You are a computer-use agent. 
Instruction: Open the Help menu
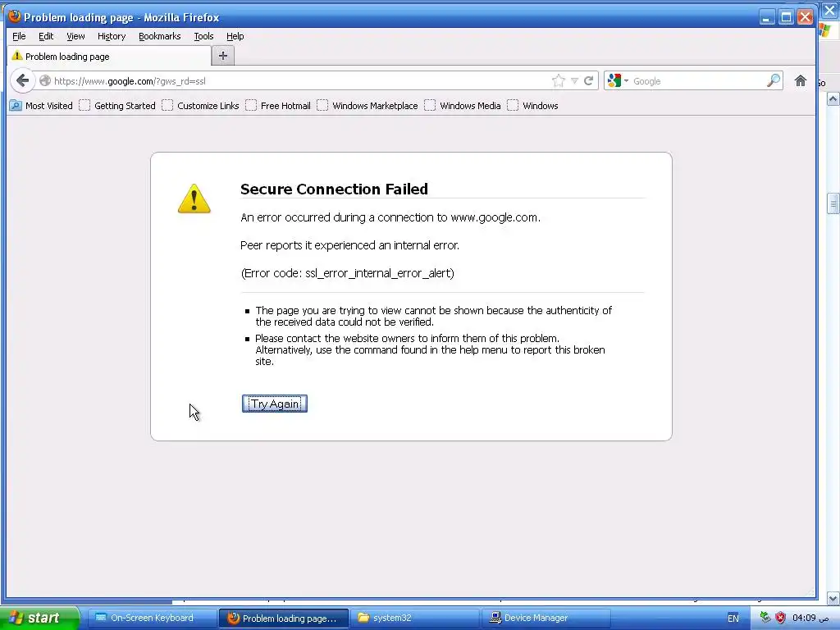tap(235, 36)
